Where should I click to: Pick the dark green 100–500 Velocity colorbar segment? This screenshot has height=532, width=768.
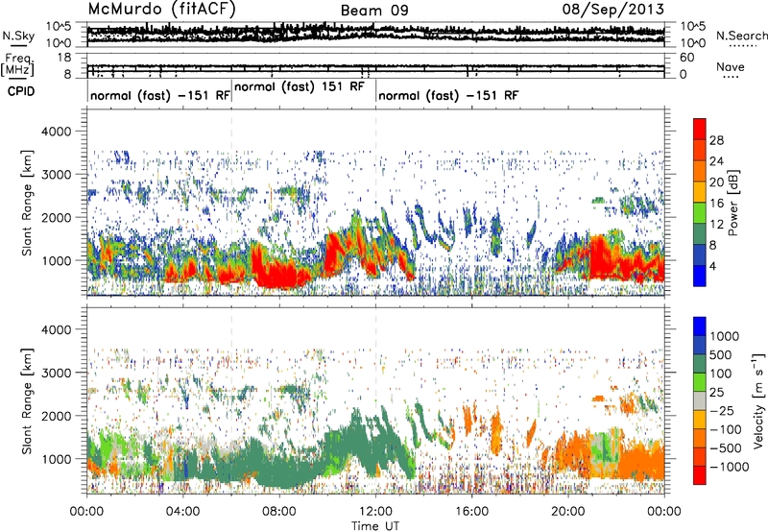point(700,364)
